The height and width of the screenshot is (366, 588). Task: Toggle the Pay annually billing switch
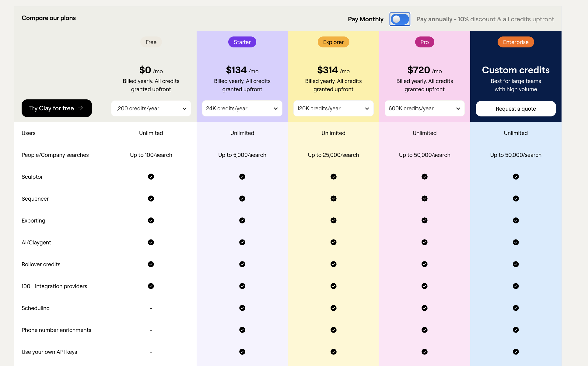click(x=400, y=19)
